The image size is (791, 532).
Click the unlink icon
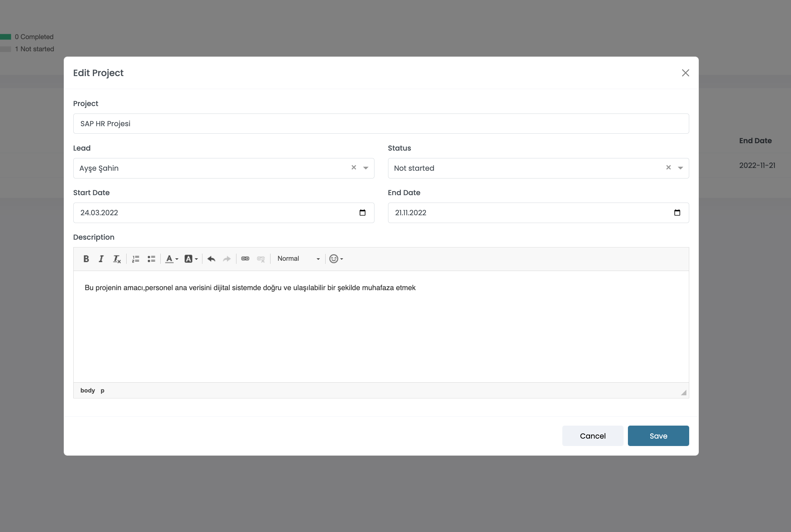(261, 259)
